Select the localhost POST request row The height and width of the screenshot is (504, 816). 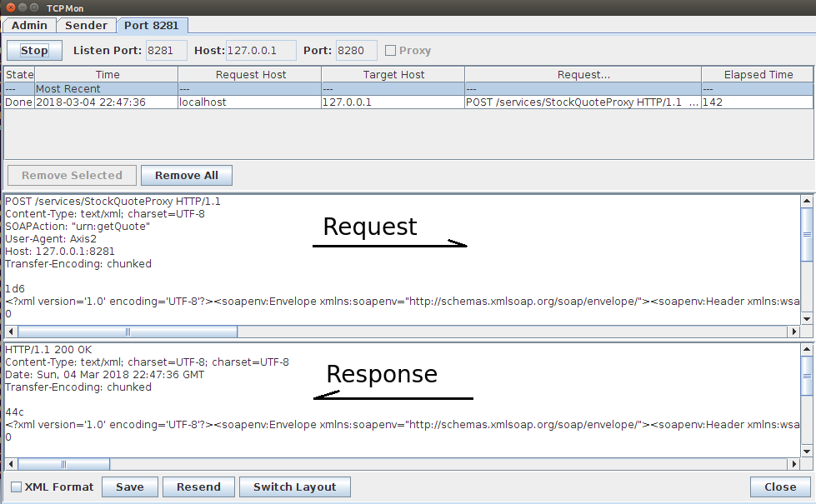[250, 102]
